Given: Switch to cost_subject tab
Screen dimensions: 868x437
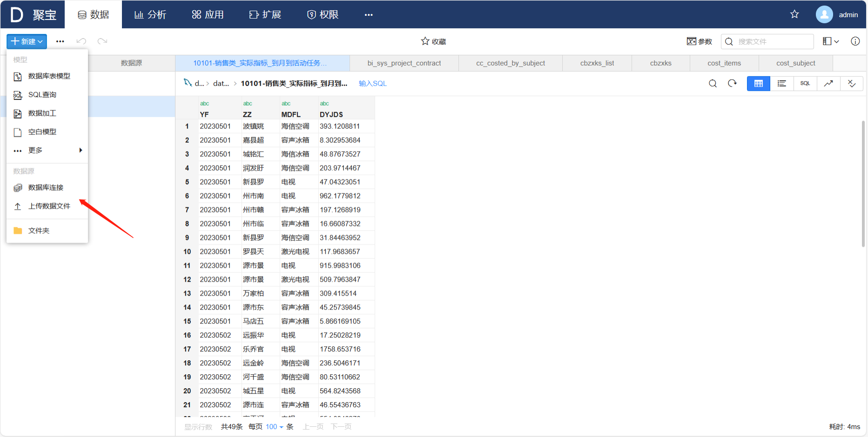Looking at the screenshot, I should click(796, 63).
